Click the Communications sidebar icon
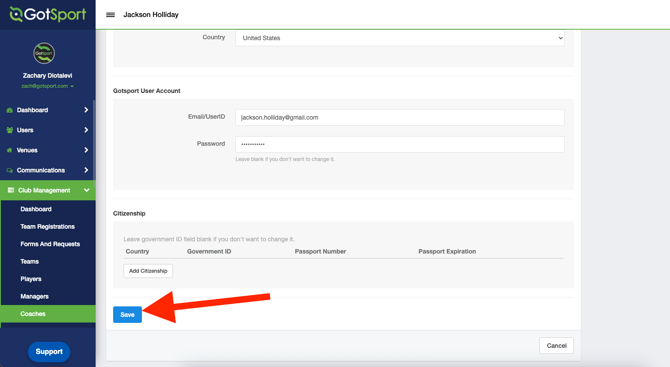This screenshot has width=670, height=367. click(9, 170)
